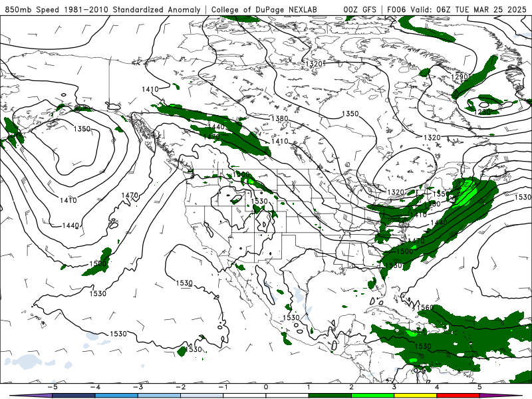Click the colorbar tick label -4
Image resolution: width=532 pixels, height=399 pixels.
[95, 387]
